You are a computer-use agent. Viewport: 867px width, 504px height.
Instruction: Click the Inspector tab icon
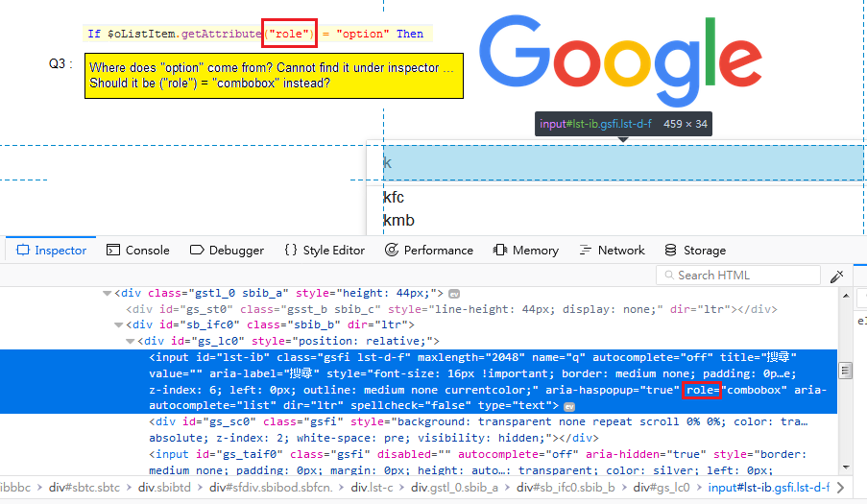coord(23,250)
